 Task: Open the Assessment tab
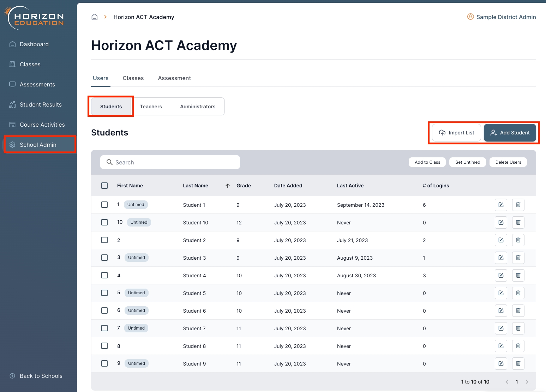click(x=174, y=78)
